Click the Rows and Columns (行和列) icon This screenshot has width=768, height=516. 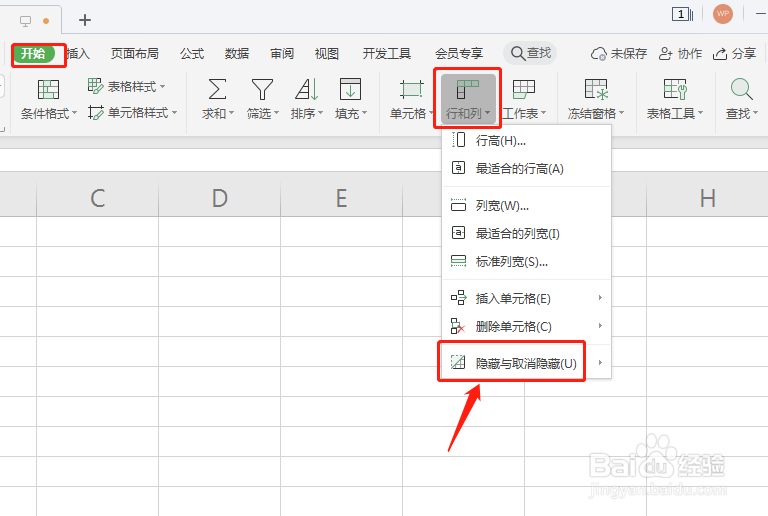coord(467,90)
